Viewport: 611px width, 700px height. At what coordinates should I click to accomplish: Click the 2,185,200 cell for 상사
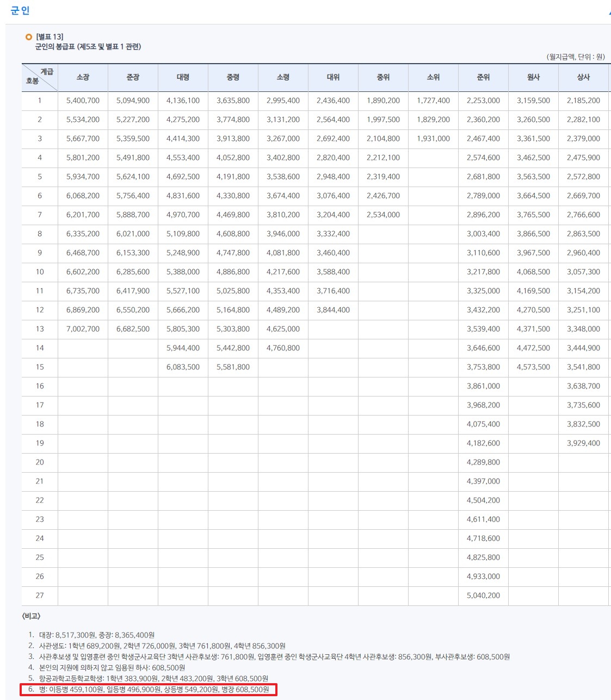[583, 101]
